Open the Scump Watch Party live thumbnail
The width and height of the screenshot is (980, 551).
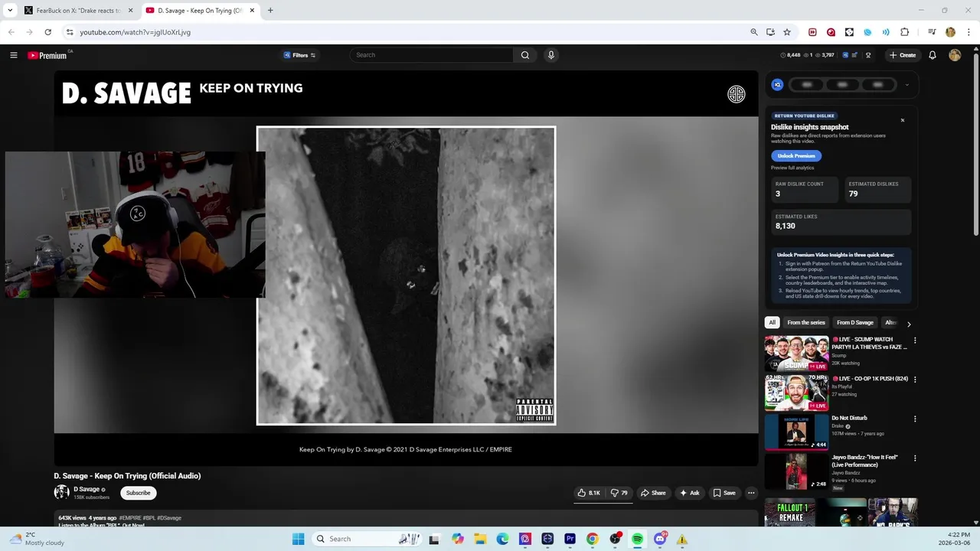(796, 354)
